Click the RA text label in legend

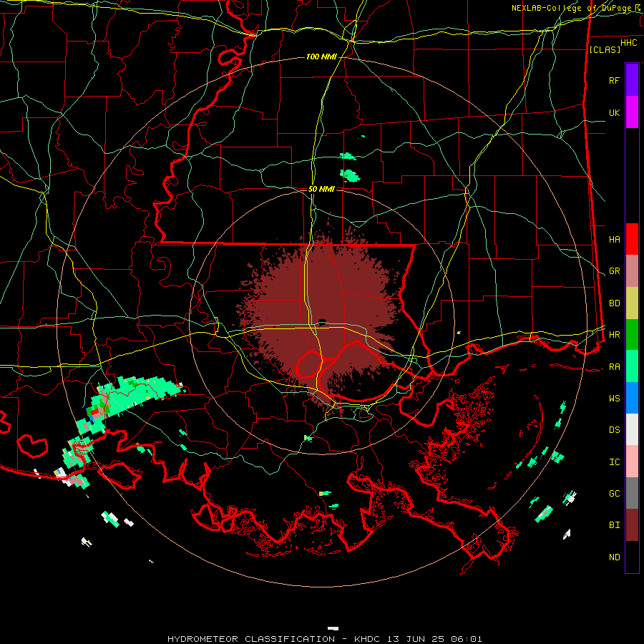coord(614,367)
